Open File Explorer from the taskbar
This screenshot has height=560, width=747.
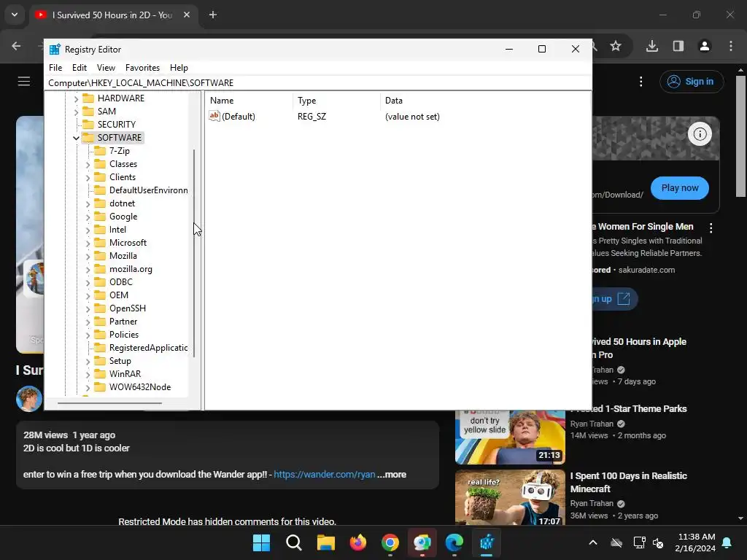coord(326,542)
